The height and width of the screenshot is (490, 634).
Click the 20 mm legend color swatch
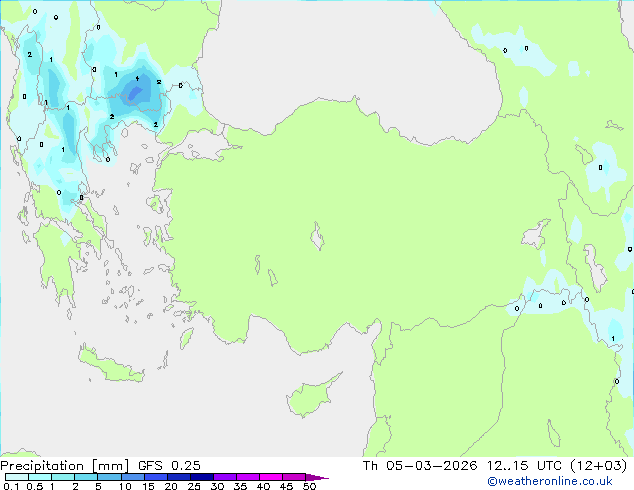pos(178,477)
